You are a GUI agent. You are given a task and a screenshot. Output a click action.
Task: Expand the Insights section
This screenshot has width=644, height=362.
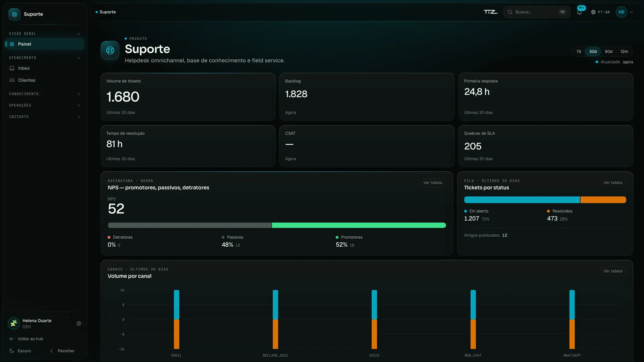pos(45,117)
